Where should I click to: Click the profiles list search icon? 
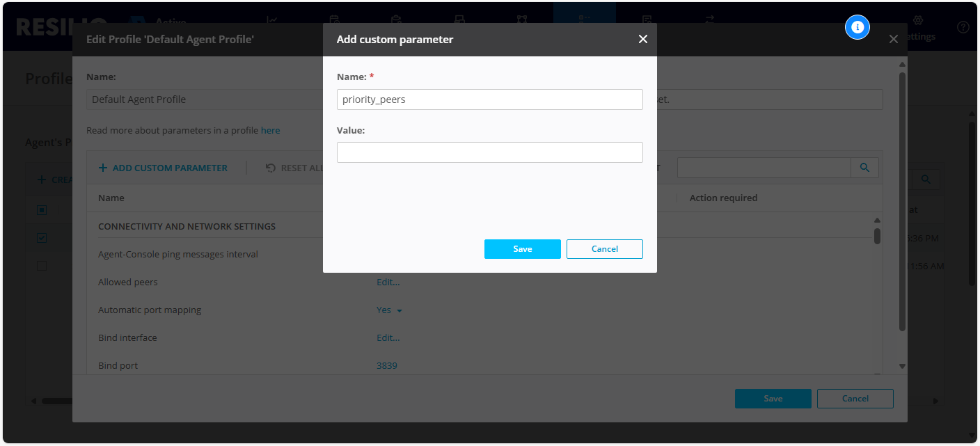coord(926,180)
